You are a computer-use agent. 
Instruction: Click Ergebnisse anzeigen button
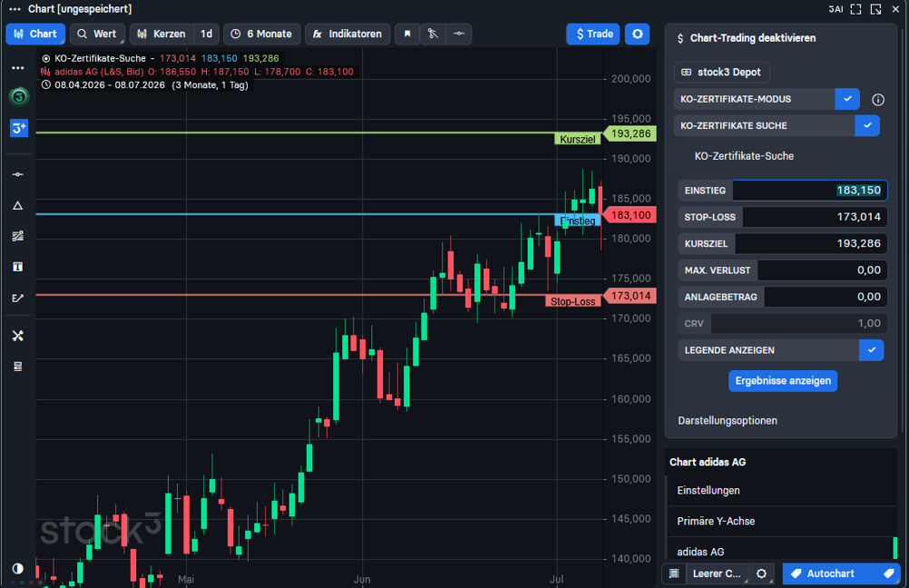(x=783, y=381)
